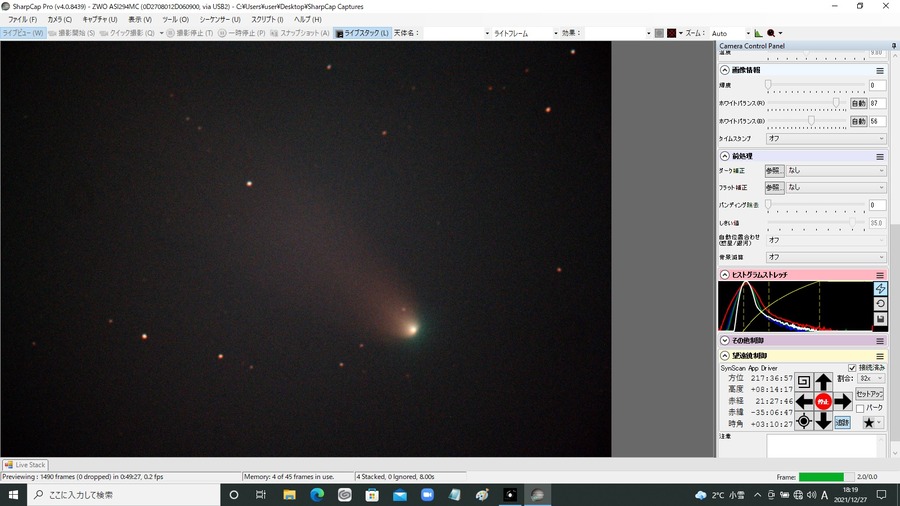Viewport: 900px width, 506px height.
Task: Open the Capture (キャプチャ) menu
Action: (x=100, y=20)
